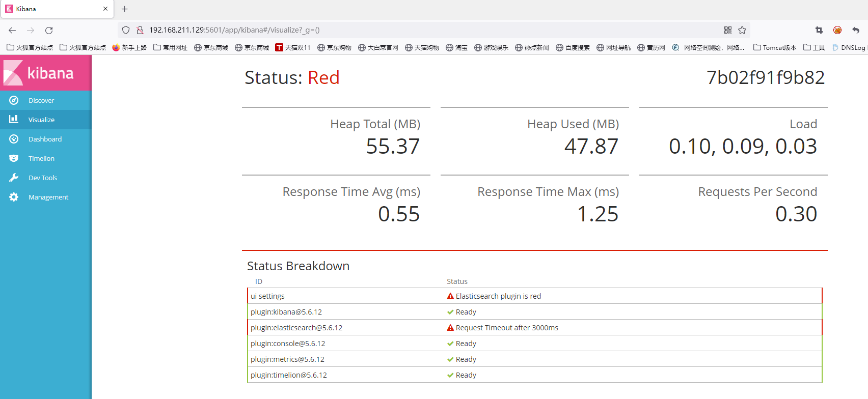Open the Timelion menu item
This screenshot has height=399, width=868.
pyautogui.click(x=46, y=158)
